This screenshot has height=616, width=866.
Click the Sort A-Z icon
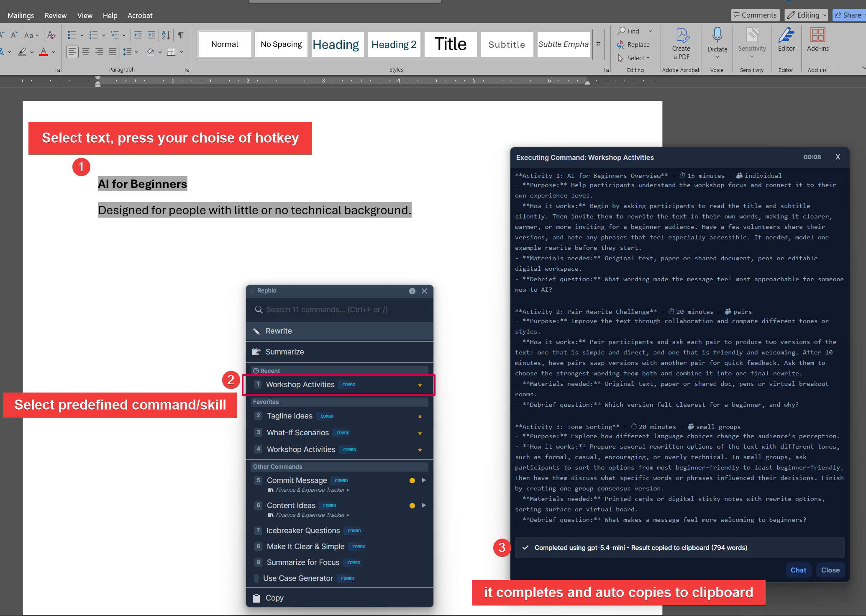coord(166,35)
